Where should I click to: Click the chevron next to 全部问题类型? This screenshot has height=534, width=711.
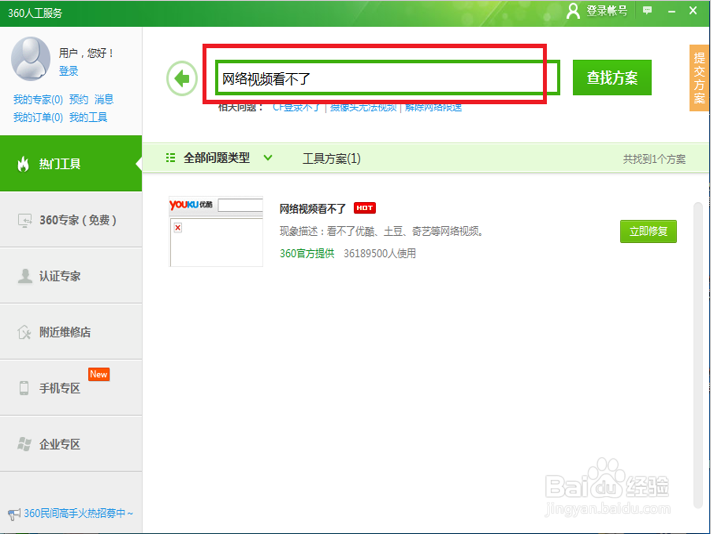point(268,158)
